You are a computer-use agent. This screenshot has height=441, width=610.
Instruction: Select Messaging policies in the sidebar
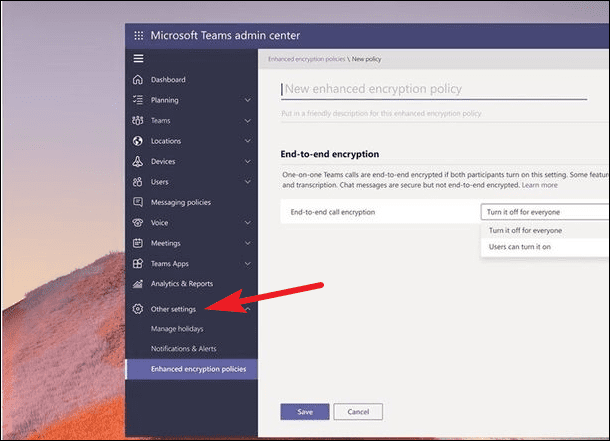[181, 202]
